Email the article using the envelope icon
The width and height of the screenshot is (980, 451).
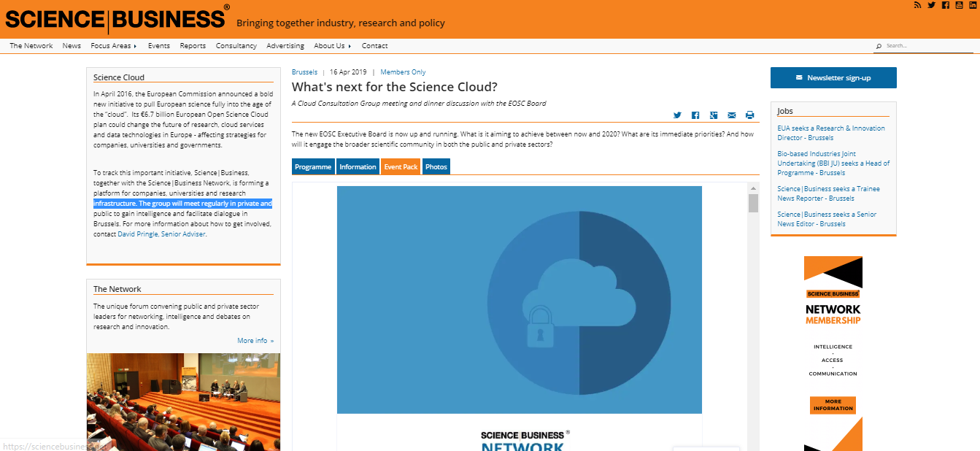pyautogui.click(x=732, y=115)
